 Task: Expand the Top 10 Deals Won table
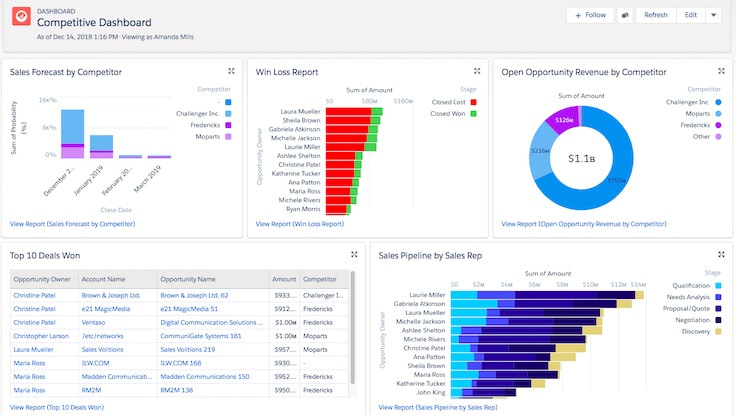coord(354,255)
